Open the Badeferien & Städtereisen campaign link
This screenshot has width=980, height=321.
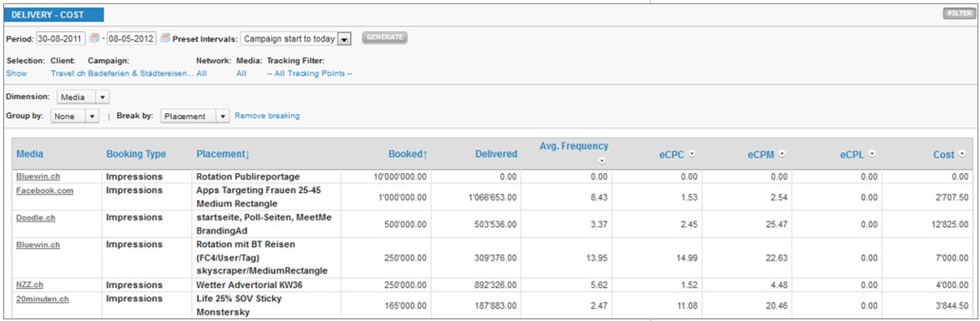click(x=140, y=73)
